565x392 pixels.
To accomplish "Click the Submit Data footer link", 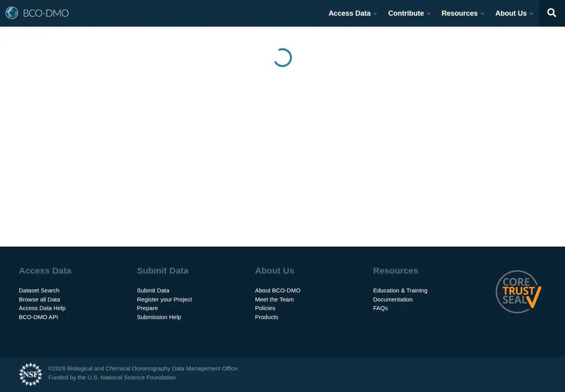I will click(153, 290).
